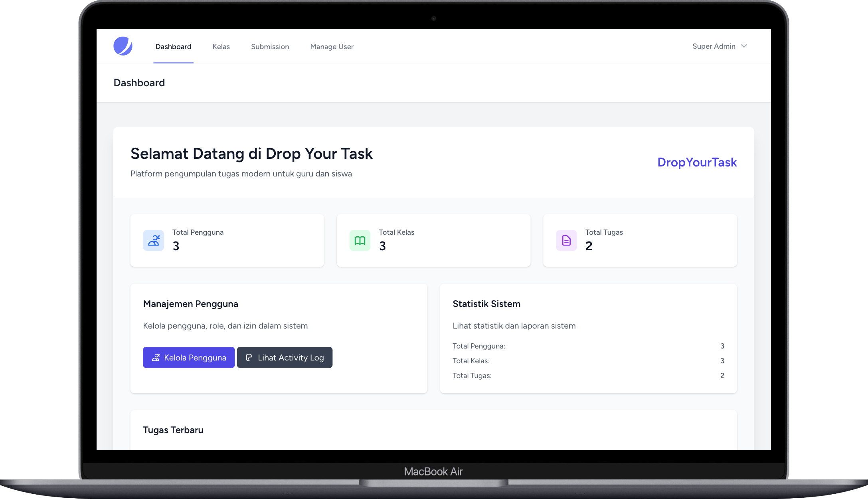Open the Super Admin account menu
868x499 pixels.
714,46
